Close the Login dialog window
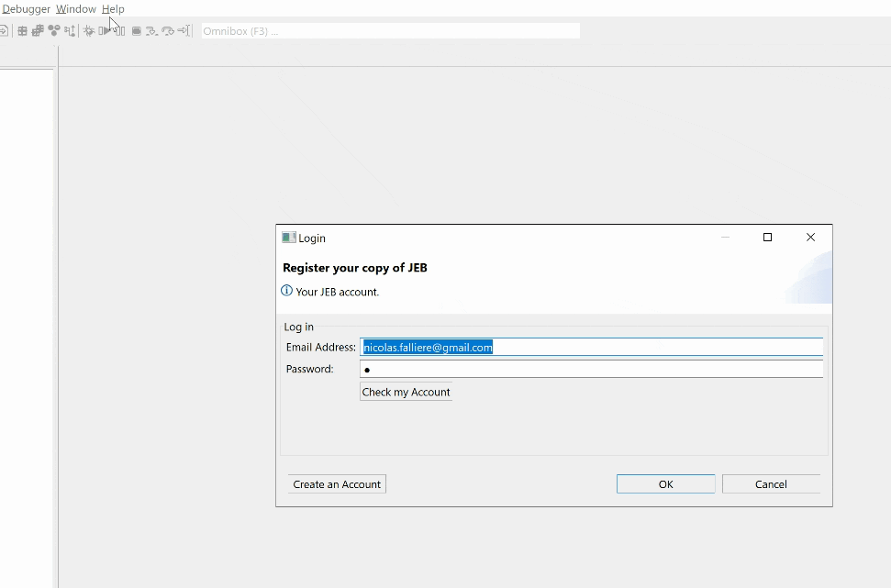The image size is (891, 588). pyautogui.click(x=811, y=238)
